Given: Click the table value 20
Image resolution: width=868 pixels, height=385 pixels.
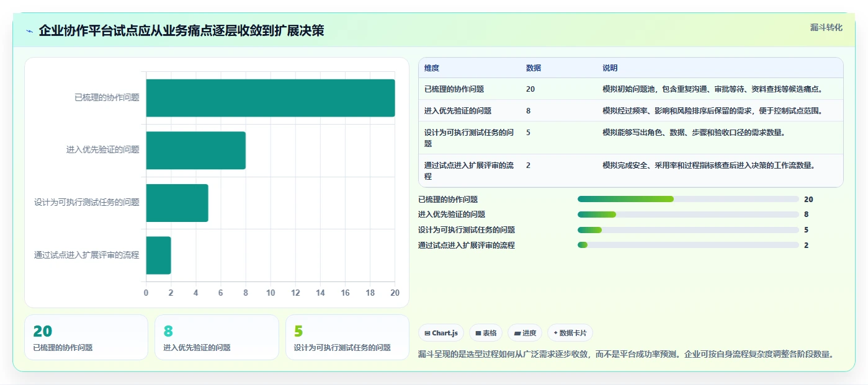Looking at the screenshot, I should (530, 89).
